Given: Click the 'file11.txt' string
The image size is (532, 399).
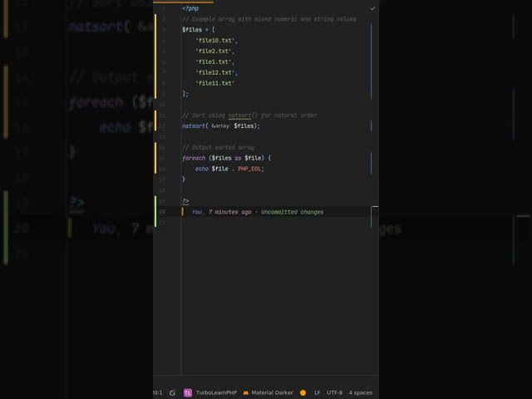Looking at the screenshot, I should pyautogui.click(x=215, y=83).
